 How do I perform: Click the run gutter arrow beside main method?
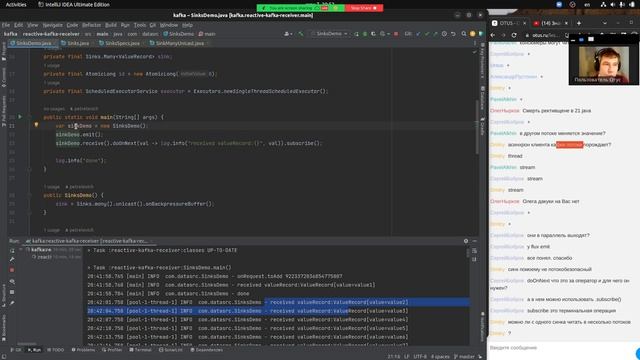[20, 117]
